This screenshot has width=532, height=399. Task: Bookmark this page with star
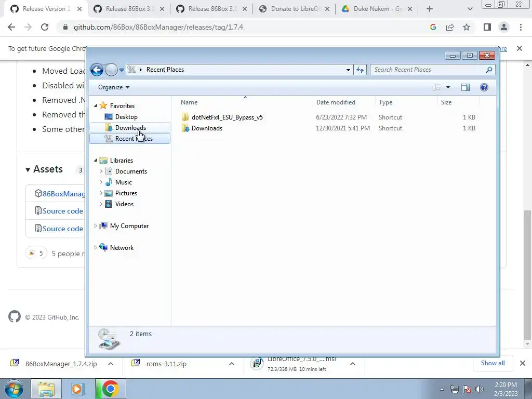tap(467, 27)
